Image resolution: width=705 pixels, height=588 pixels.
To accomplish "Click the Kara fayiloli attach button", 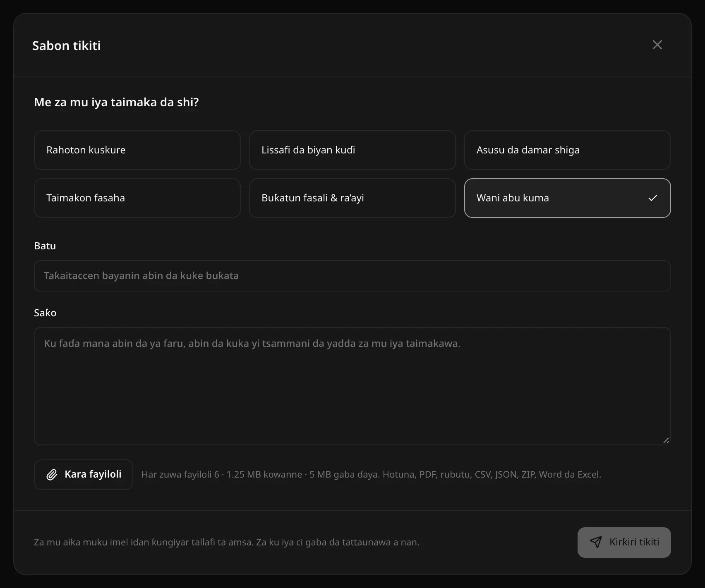I will coord(84,475).
